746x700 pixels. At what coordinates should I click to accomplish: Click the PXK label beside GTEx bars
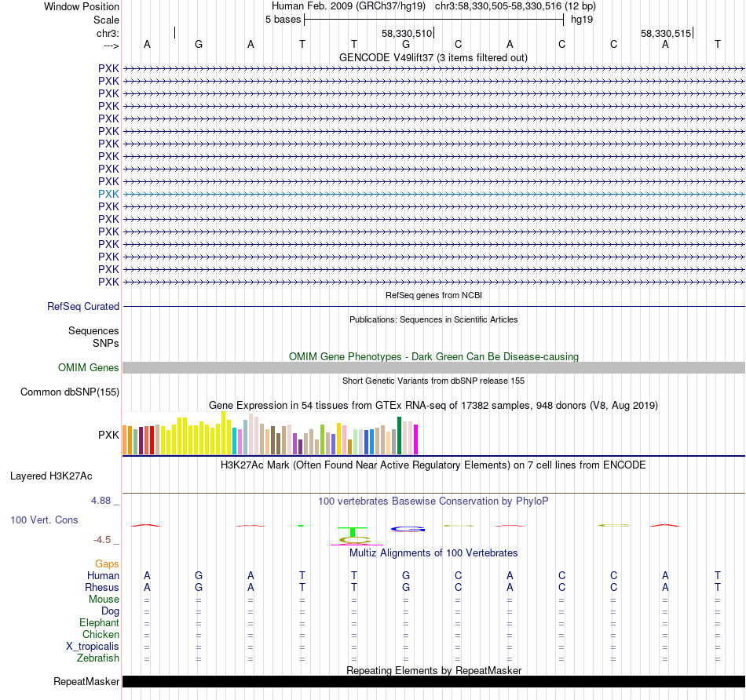[108, 435]
